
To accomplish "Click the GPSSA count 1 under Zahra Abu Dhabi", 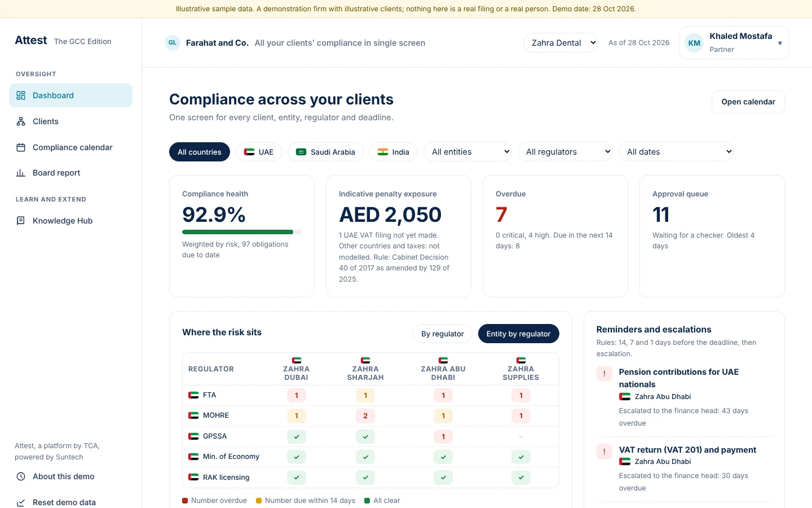I will pos(443,436).
